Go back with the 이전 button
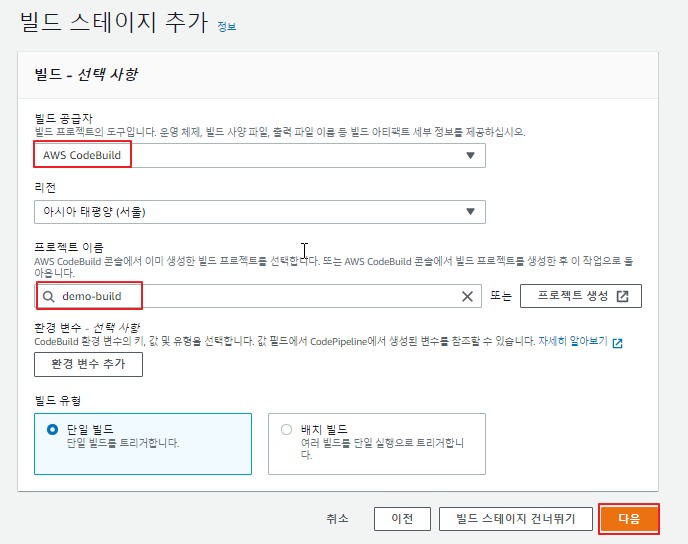688x544 pixels. (402, 519)
